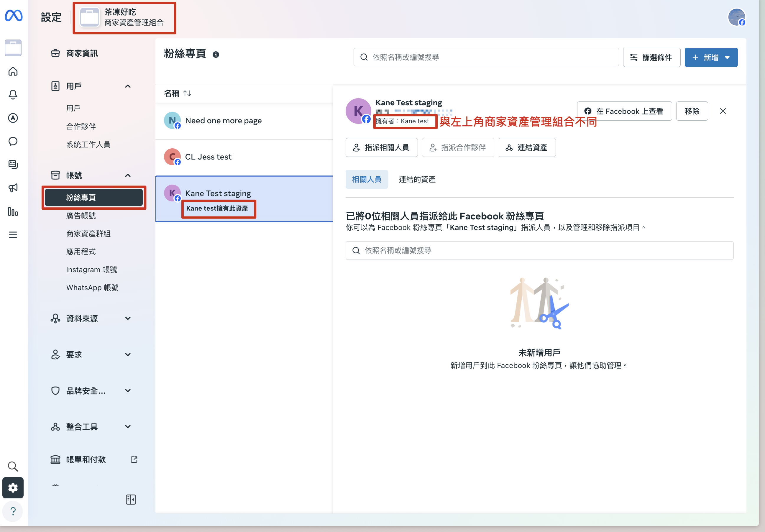Screen dimensions: 765x532
Task: Open the content posts icon in left rail
Action: coord(13,165)
